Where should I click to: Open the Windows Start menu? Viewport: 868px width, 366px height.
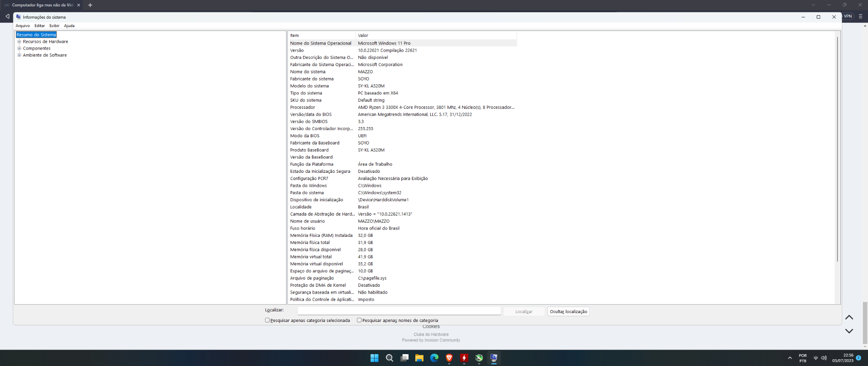click(374, 358)
